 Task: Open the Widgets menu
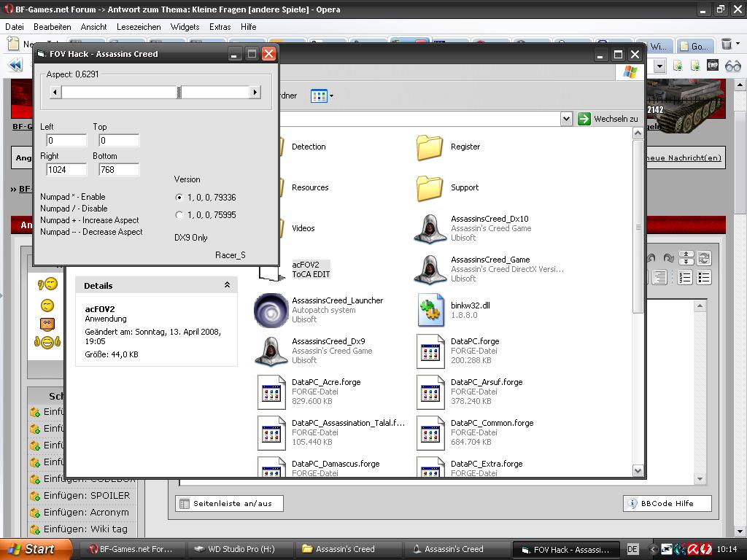(185, 27)
